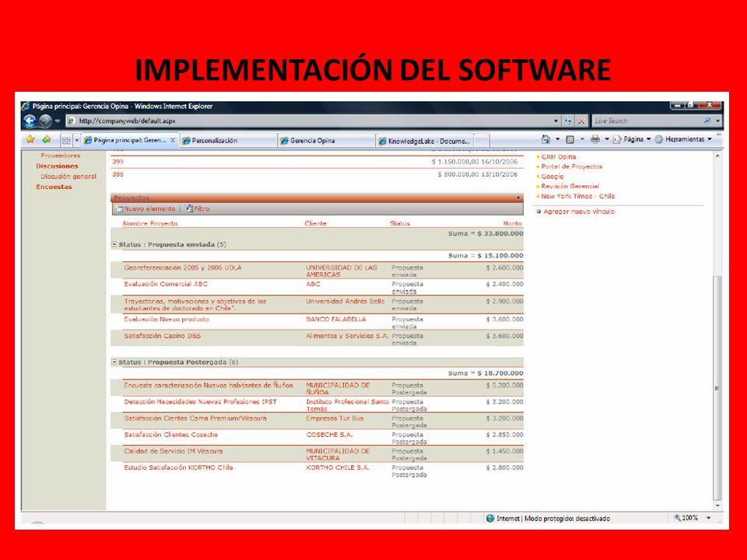Open the Portal de Proyectos link
This screenshot has width=747, height=560.
click(572, 166)
